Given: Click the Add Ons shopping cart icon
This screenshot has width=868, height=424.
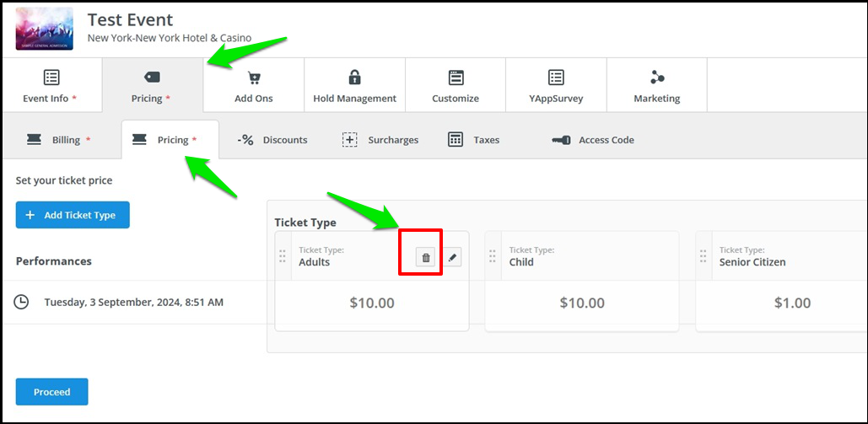Looking at the screenshot, I should (254, 78).
